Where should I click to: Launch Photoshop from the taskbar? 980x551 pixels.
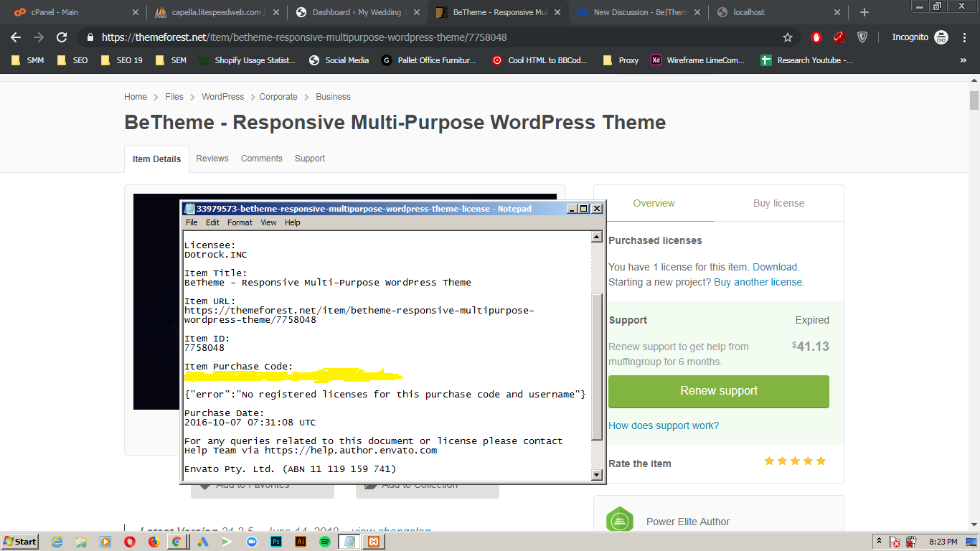click(275, 542)
